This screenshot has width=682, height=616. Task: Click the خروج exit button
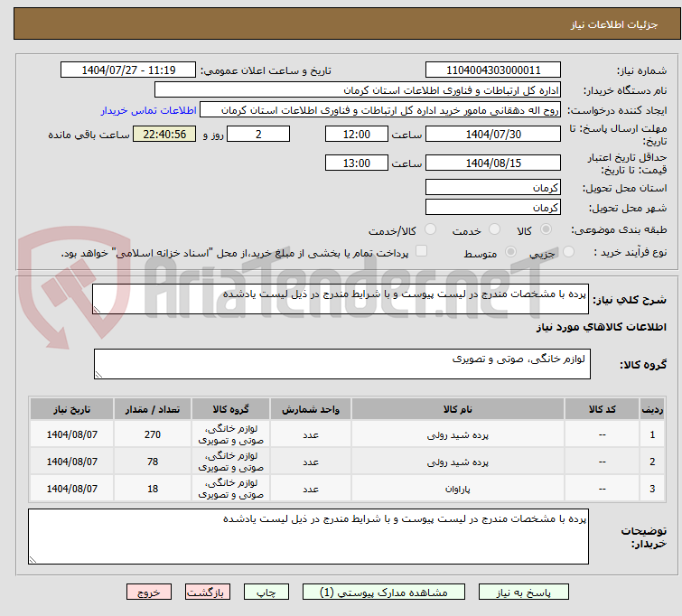pos(148,593)
